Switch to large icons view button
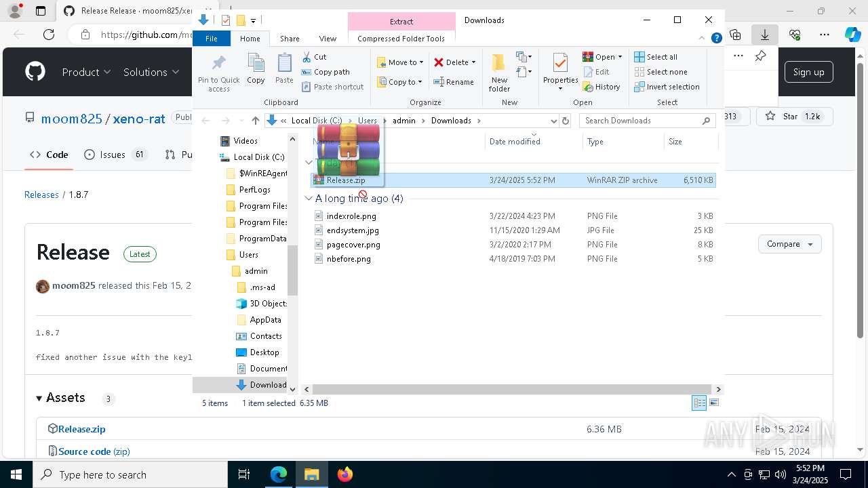The width and height of the screenshot is (868, 488). coord(713,403)
